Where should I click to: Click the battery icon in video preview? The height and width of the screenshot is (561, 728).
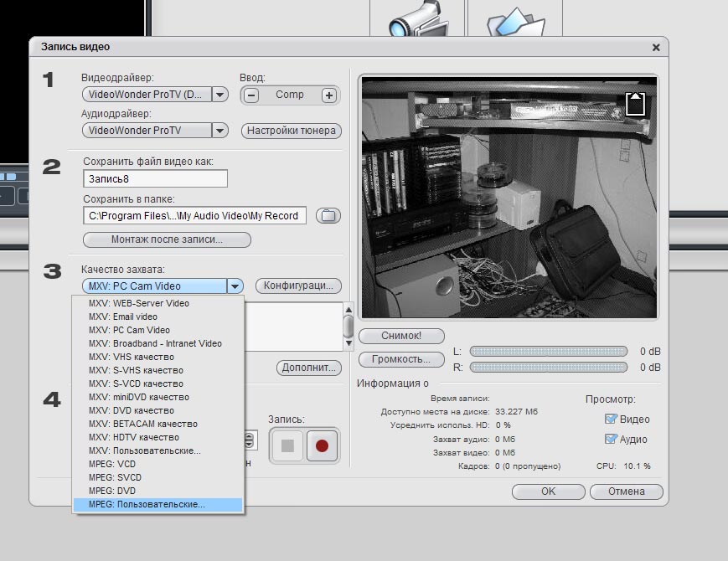pyautogui.click(x=636, y=104)
